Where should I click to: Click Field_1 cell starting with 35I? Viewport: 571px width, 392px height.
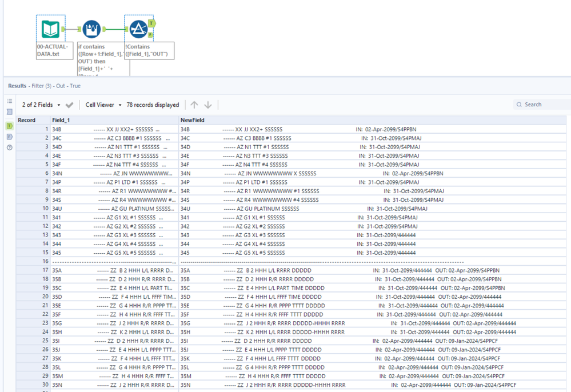pyautogui.click(x=115, y=341)
